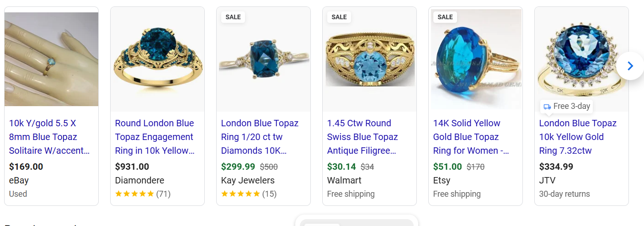Open "14K Solid Yellow Gold Blue Topaz" link
The width and height of the screenshot is (644, 226).
pos(471,137)
